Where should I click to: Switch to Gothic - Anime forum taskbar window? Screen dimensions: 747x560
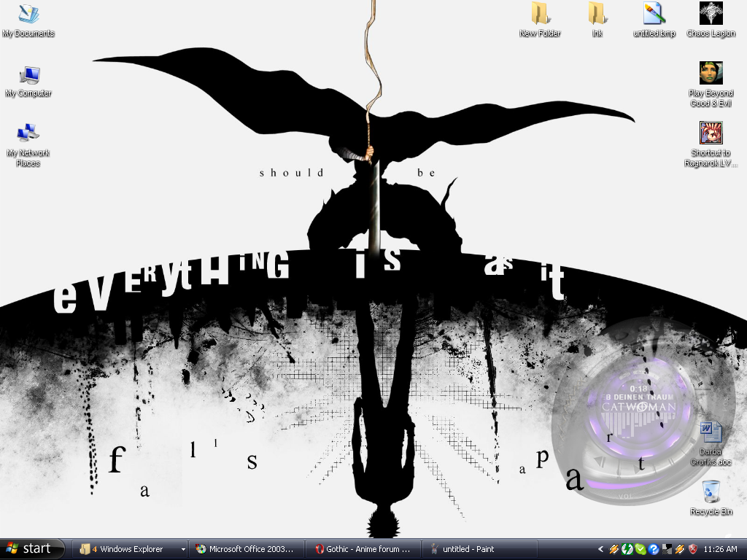[363, 549]
